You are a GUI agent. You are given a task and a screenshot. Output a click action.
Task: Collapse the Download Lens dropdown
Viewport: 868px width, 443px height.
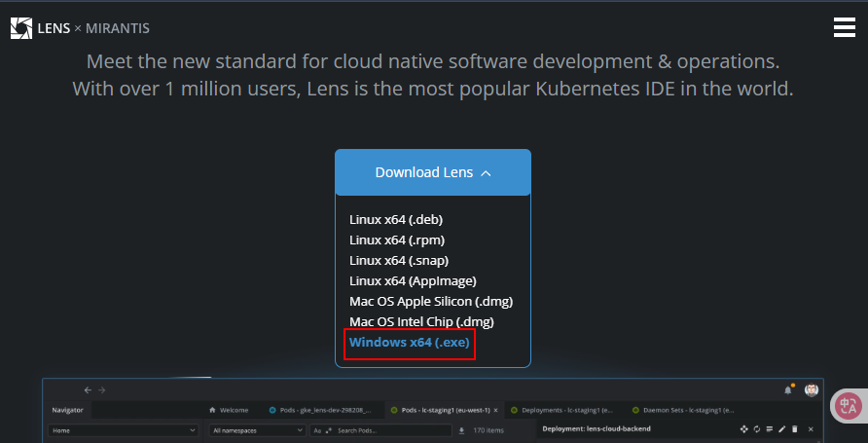click(433, 172)
